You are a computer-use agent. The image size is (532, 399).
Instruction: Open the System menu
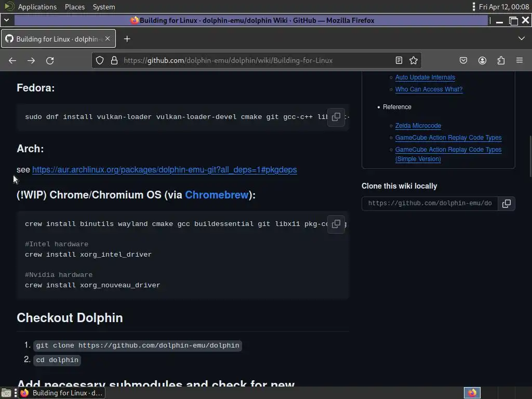click(104, 7)
